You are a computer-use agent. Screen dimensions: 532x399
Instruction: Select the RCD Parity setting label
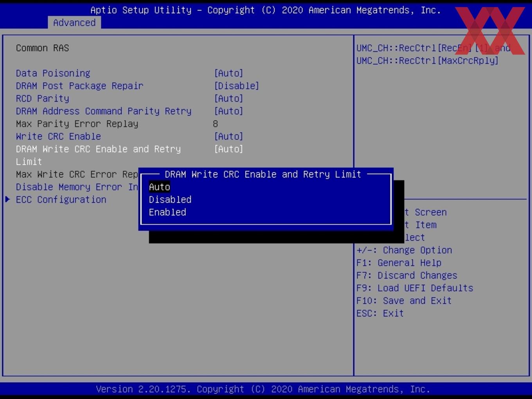pos(42,98)
